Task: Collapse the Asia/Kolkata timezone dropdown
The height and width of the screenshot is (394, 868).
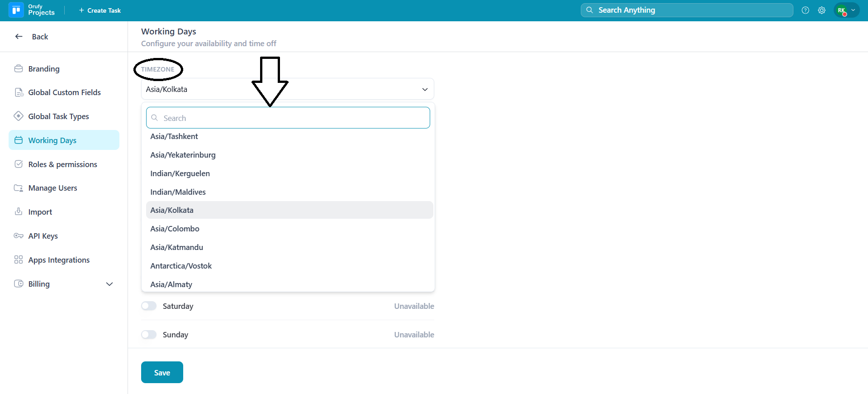Action: click(424, 89)
